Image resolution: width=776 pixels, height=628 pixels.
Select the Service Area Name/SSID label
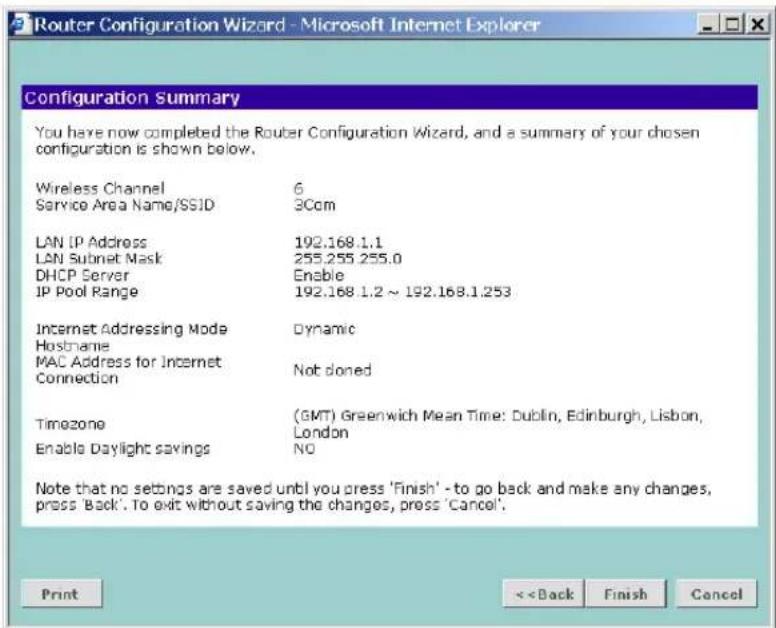(x=125, y=205)
